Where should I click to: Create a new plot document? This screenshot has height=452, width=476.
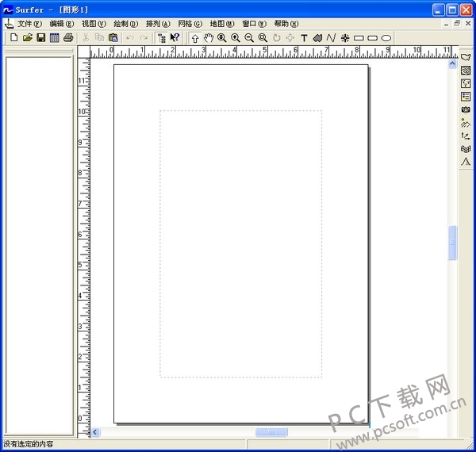click(x=13, y=38)
